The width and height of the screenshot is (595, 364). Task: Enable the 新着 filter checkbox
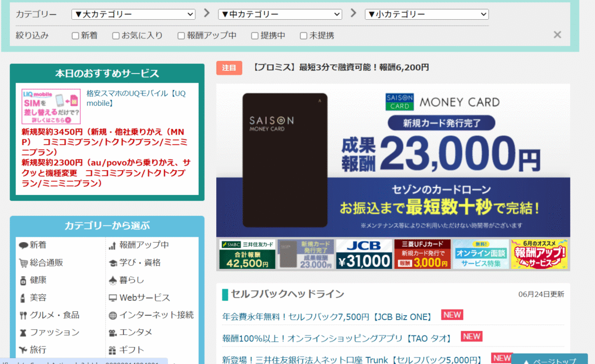(x=76, y=35)
